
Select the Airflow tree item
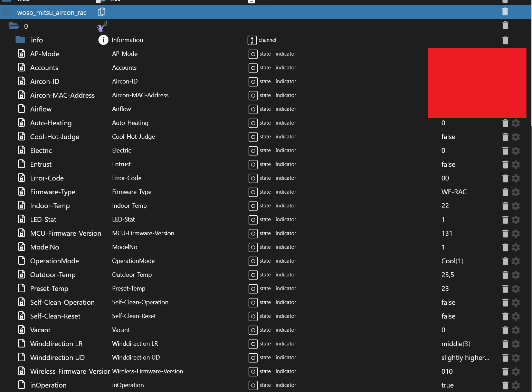[x=41, y=109]
